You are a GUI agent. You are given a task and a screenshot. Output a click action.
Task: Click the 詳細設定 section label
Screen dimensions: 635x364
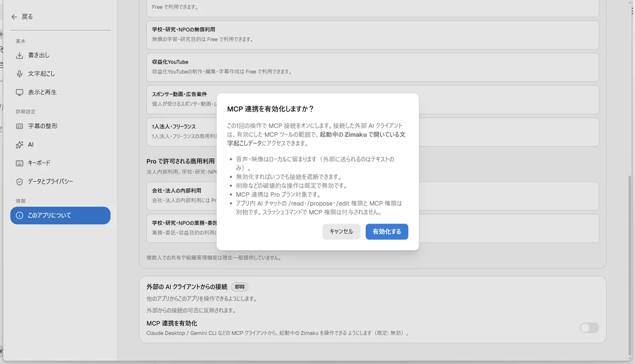tap(26, 112)
